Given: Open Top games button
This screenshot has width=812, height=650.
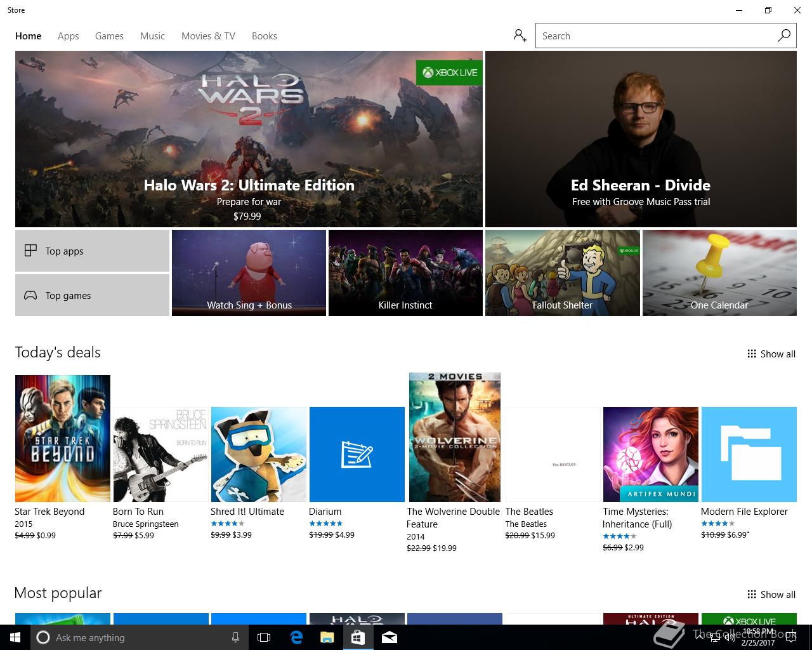Looking at the screenshot, I should pyautogui.click(x=92, y=295).
